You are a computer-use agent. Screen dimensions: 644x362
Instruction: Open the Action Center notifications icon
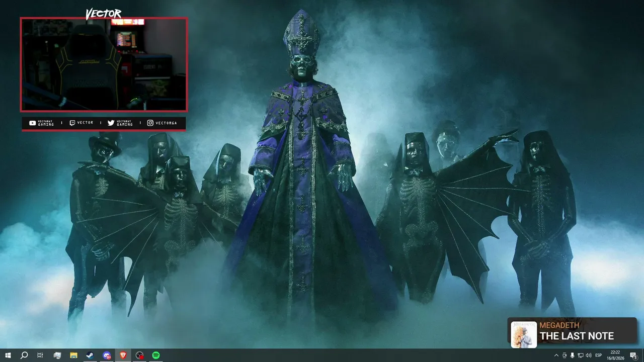(x=633, y=355)
